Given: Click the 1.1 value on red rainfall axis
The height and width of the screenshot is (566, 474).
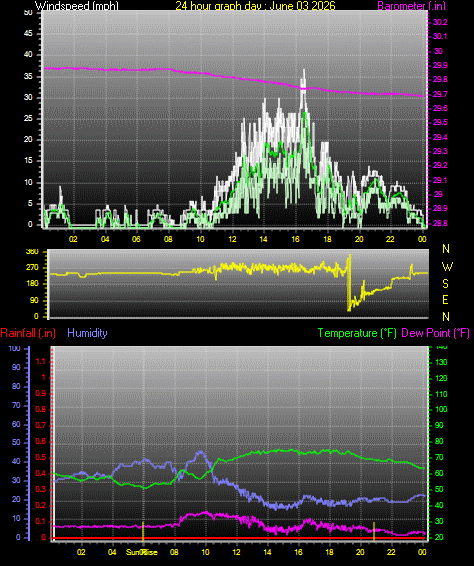Looking at the screenshot, I should [x=41, y=361].
